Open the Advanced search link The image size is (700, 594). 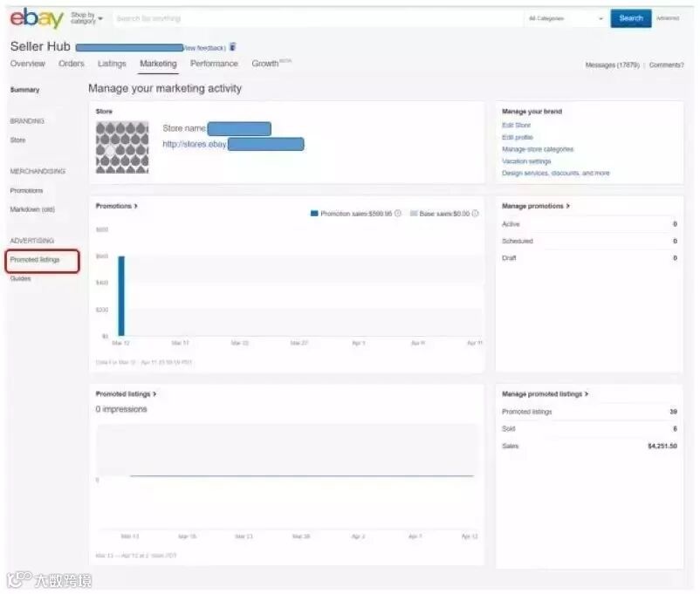click(x=668, y=18)
